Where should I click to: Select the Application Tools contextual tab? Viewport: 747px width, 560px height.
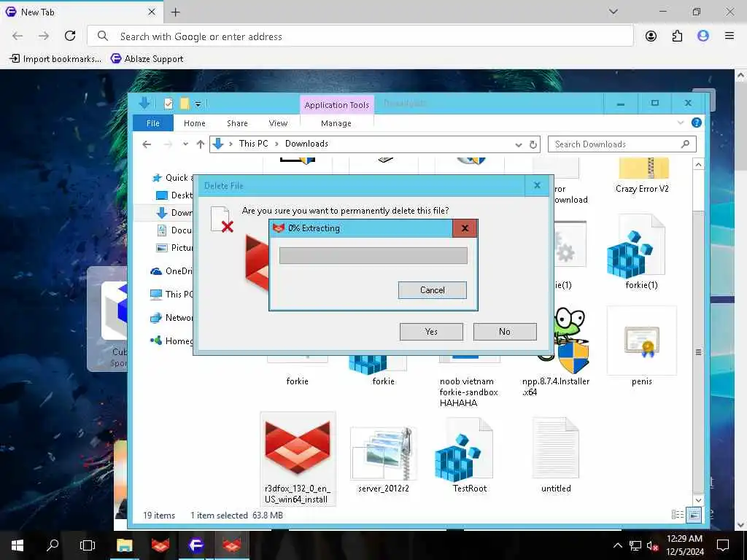(x=336, y=105)
